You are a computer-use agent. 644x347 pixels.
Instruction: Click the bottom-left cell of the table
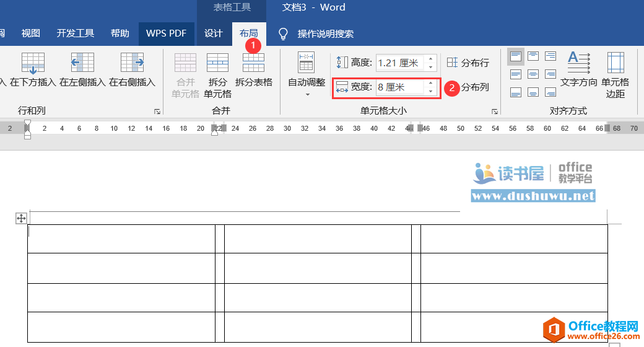(121, 327)
